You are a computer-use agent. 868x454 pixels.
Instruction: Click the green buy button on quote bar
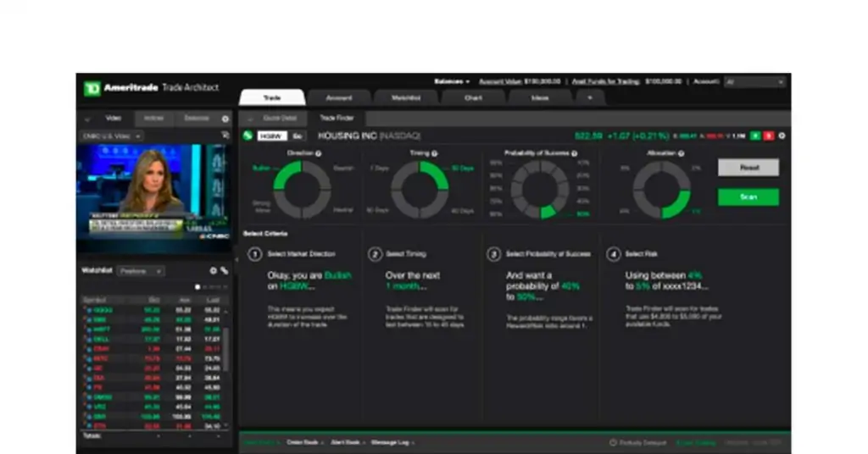(755, 136)
